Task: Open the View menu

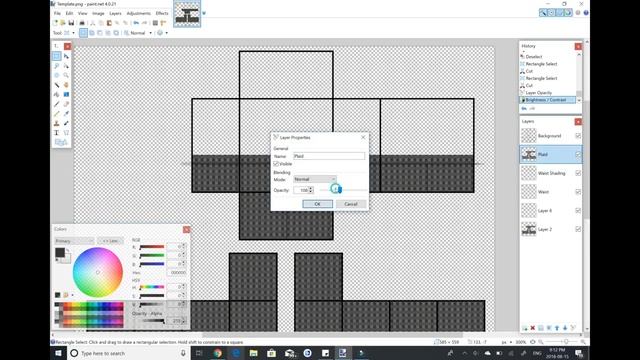Action: (x=82, y=13)
